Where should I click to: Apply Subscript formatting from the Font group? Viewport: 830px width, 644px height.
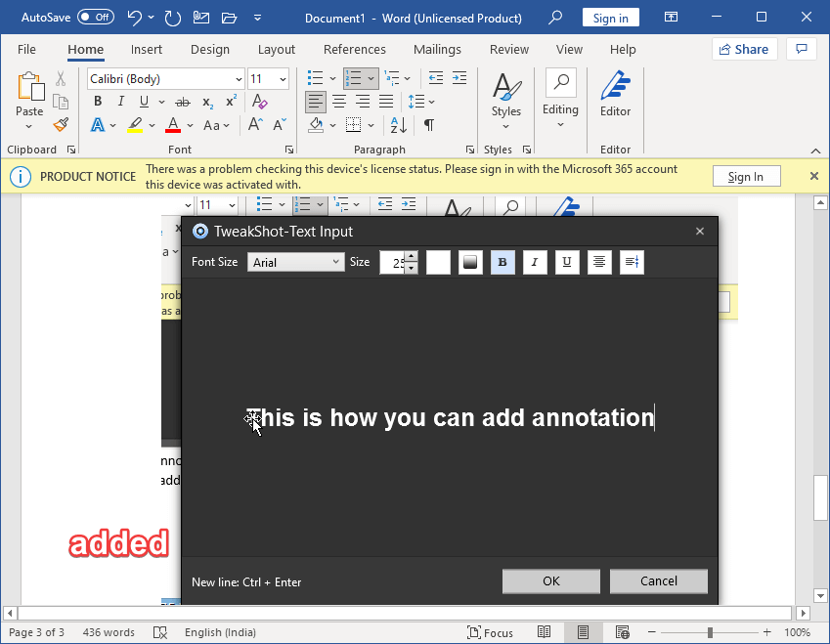pos(206,101)
